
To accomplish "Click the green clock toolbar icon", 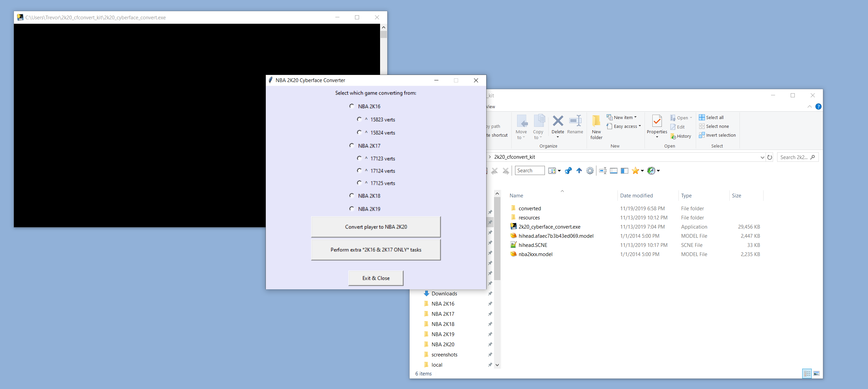I will (651, 171).
